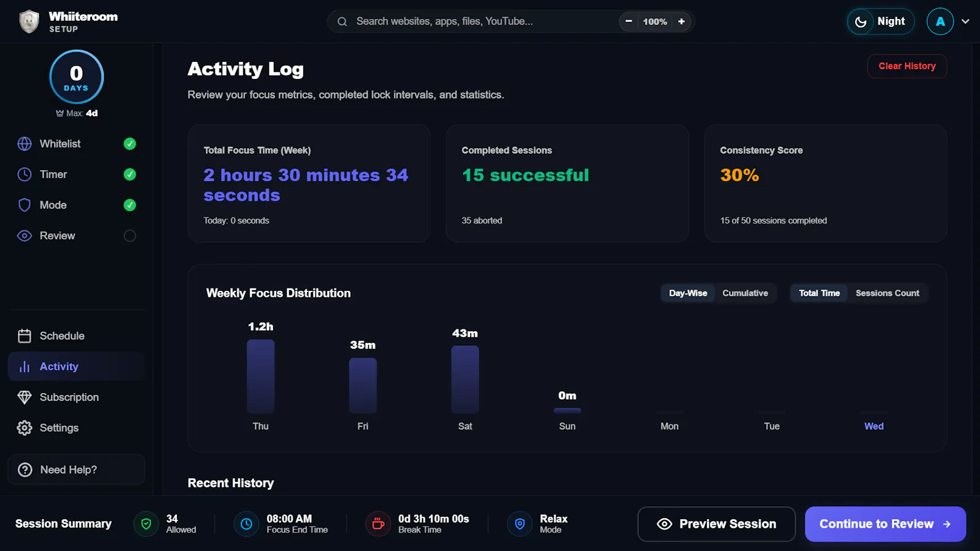980x551 pixels.
Task: Decrease zoom with the minus button
Action: 628,21
